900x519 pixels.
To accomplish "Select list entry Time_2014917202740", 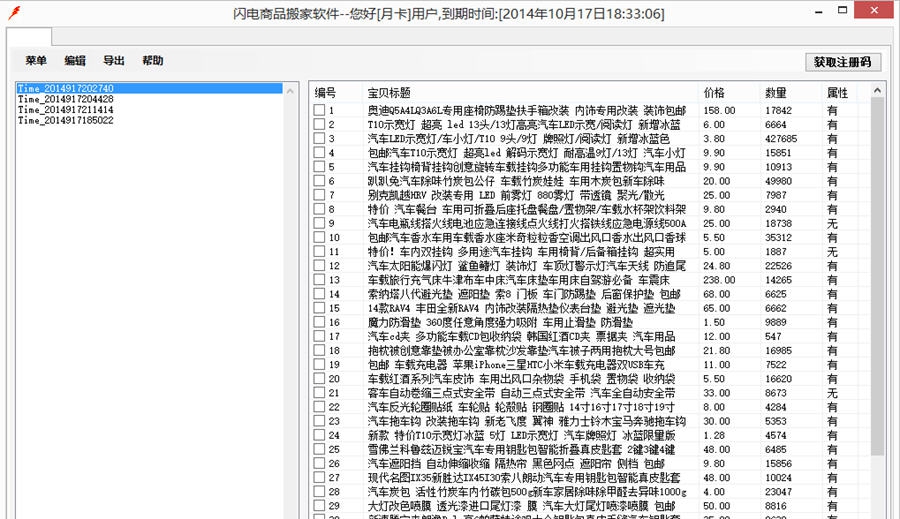I will [149, 88].
